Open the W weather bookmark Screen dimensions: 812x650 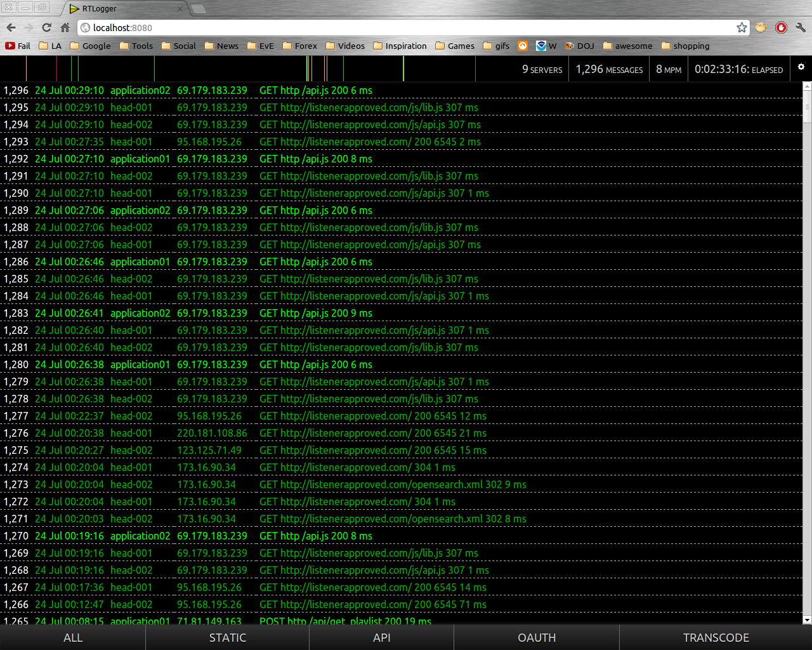[546, 46]
